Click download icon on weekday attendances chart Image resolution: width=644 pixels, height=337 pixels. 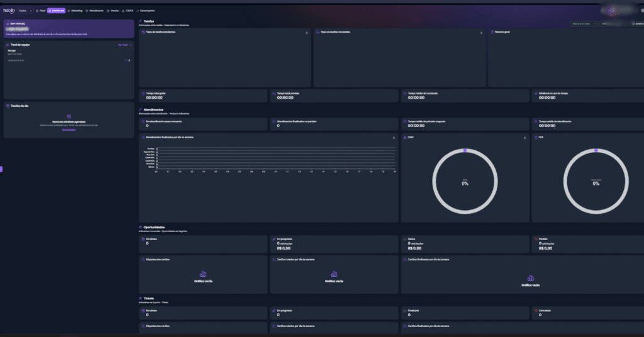point(394,136)
